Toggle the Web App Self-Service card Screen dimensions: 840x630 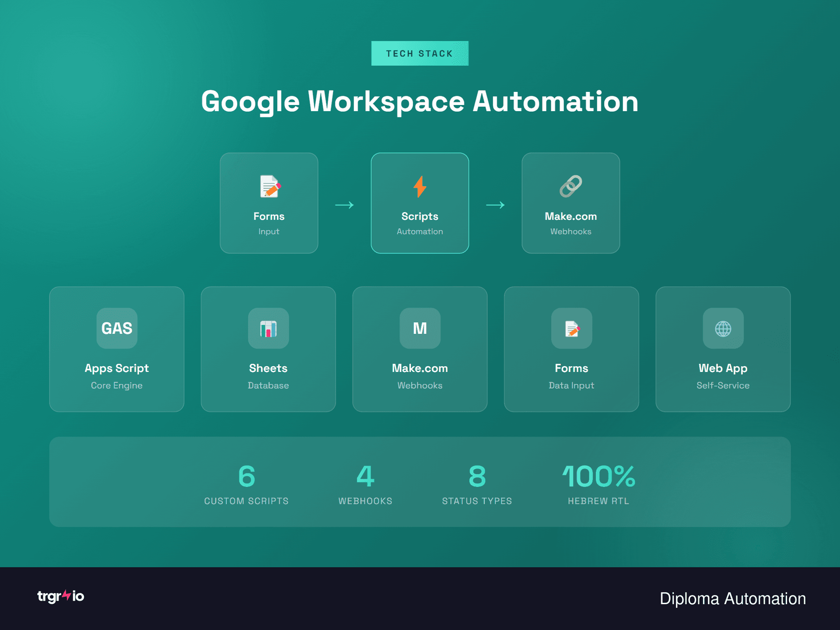point(723,349)
